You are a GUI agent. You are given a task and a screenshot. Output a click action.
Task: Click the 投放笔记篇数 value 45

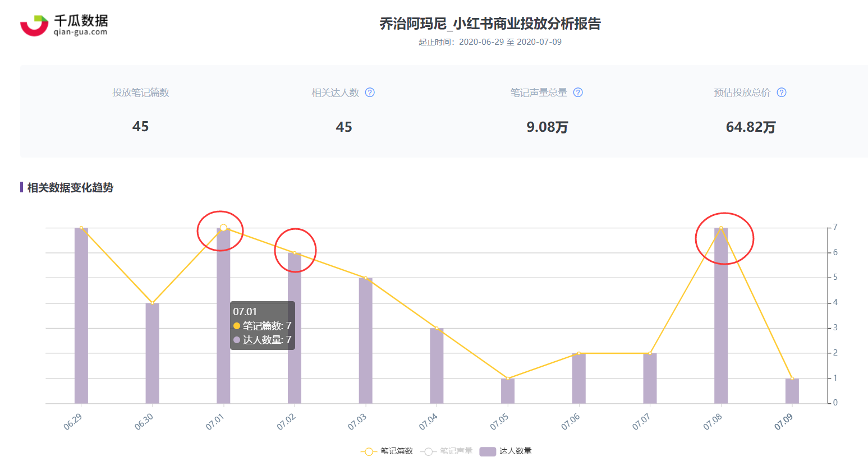click(141, 127)
